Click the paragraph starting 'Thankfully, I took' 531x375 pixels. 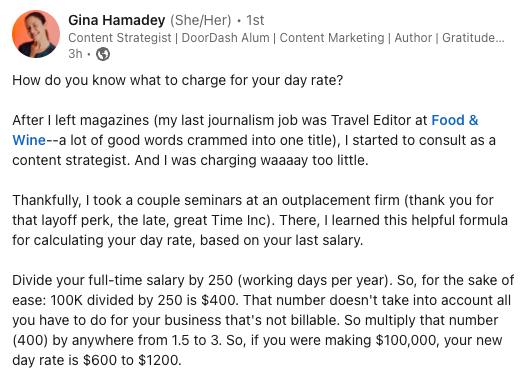(x=260, y=220)
